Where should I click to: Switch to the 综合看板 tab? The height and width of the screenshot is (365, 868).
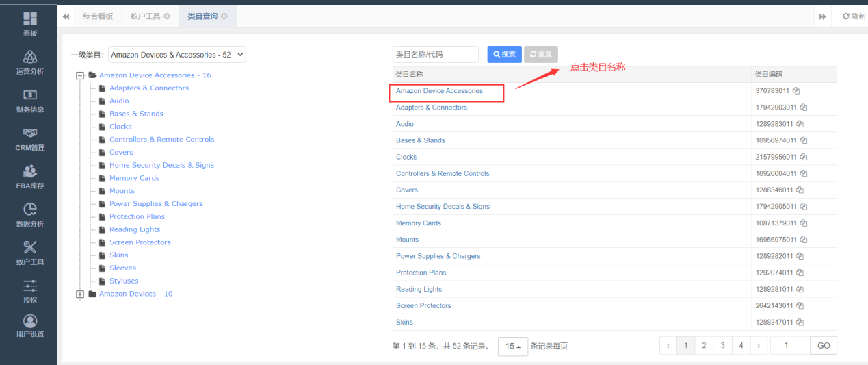point(98,16)
